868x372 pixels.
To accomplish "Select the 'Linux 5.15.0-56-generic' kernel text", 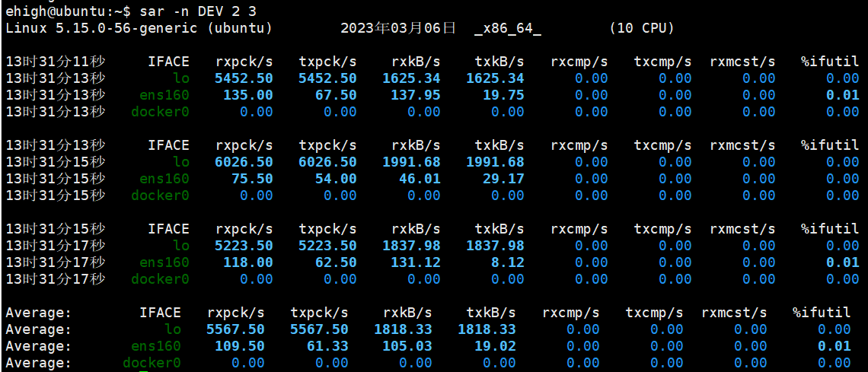I will coord(101,28).
